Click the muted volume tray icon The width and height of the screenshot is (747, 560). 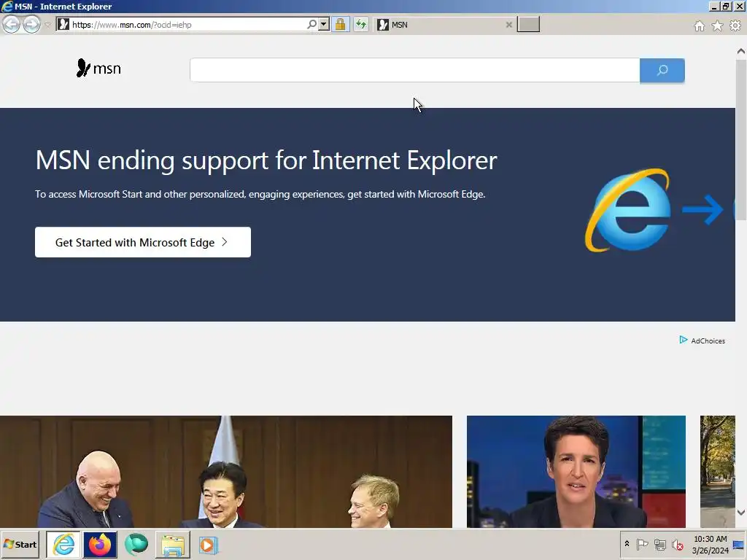(x=677, y=544)
